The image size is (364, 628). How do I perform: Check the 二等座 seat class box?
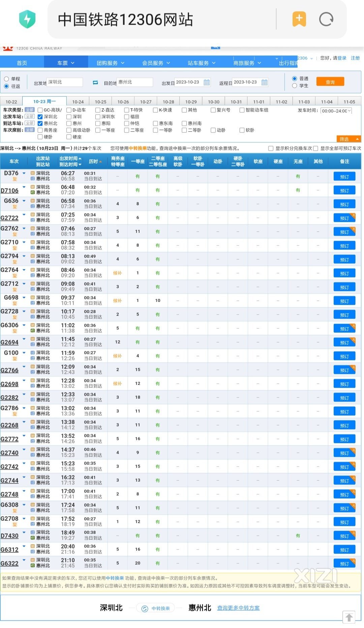pyautogui.click(x=127, y=130)
